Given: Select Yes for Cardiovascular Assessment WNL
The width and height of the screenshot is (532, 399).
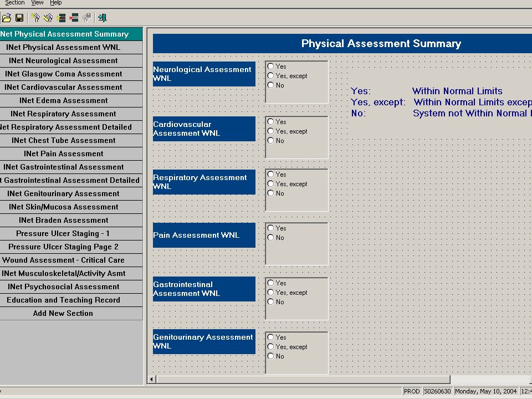Looking at the screenshot, I should tap(270, 121).
